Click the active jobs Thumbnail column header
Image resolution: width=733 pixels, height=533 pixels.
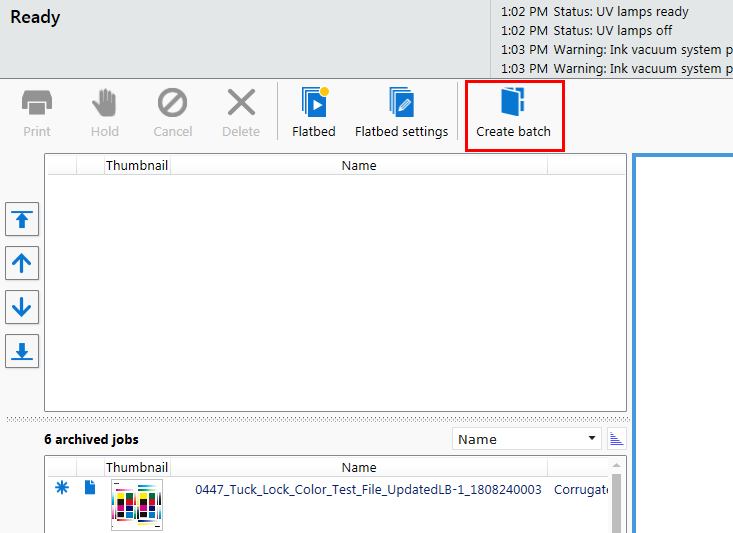click(137, 165)
